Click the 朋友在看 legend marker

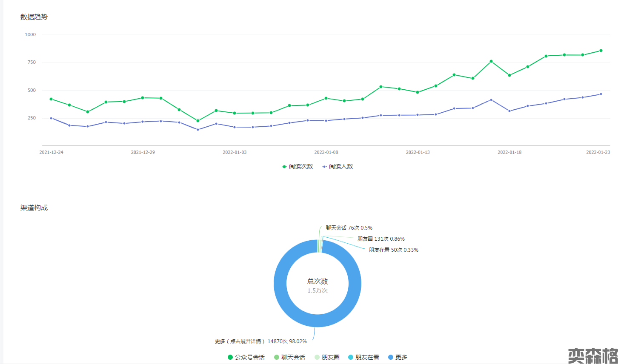click(x=351, y=357)
